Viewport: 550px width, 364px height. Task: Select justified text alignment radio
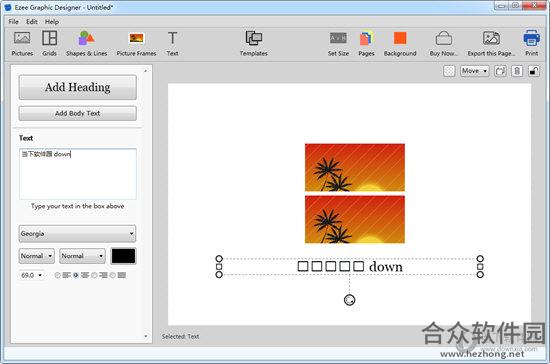click(113, 275)
